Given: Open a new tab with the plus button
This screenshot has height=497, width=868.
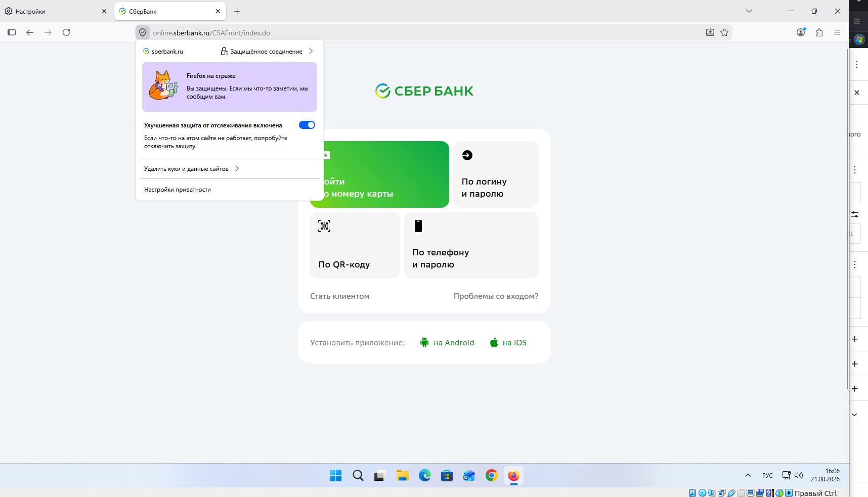Looking at the screenshot, I should tap(237, 11).
